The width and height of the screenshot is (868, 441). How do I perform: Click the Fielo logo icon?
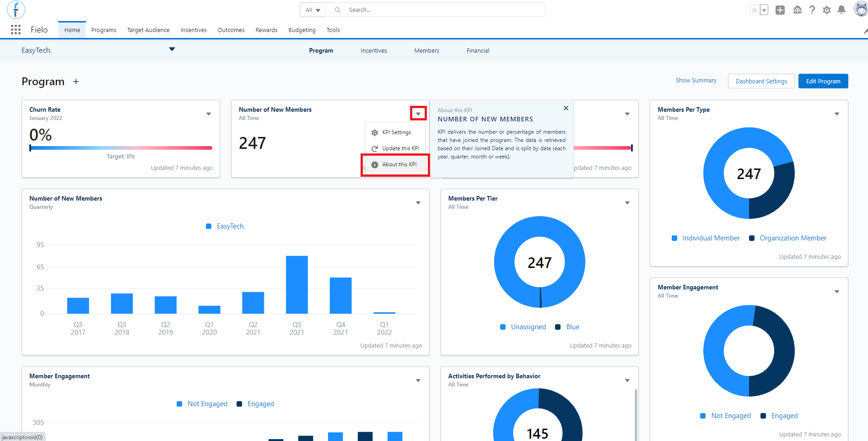(16, 10)
